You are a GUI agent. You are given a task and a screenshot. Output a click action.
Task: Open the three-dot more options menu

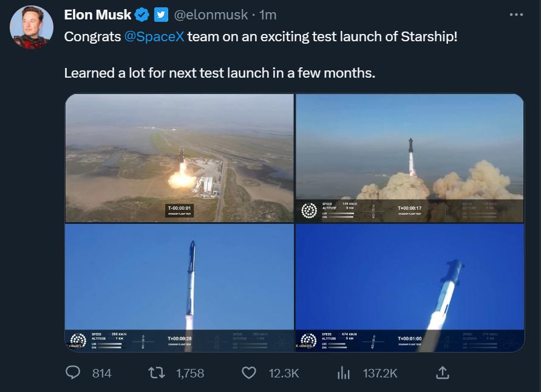516,15
